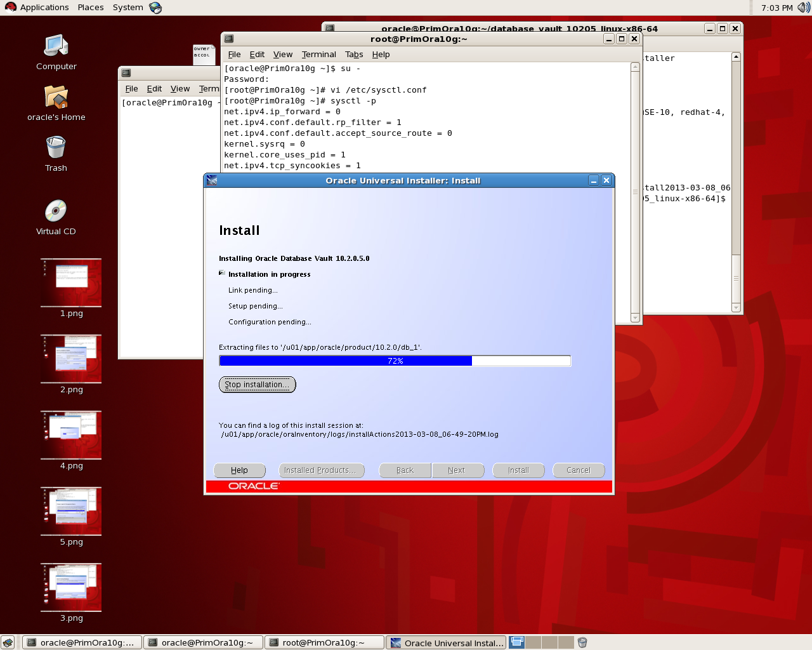Switch to root@PrimOra10g taskbar window
Viewport: 812px width, 650px height.
point(324,642)
